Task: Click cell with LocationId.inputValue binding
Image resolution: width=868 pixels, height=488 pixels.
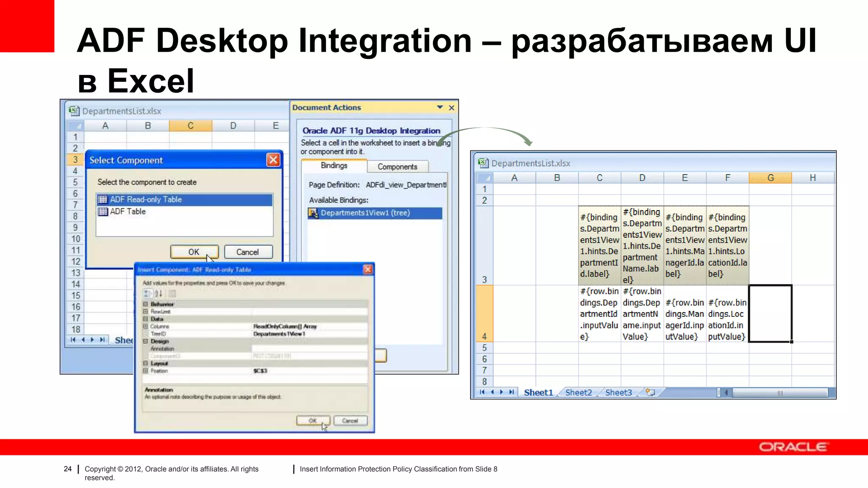Action: 728,313
